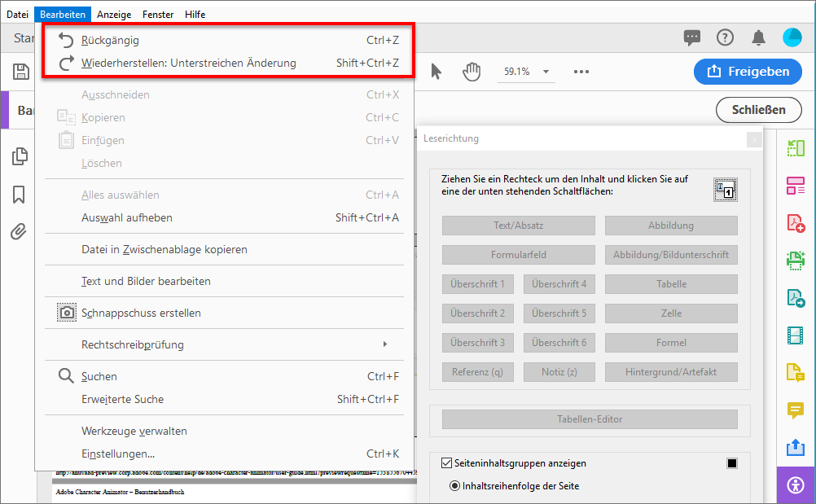Click the black color swatch for page groups
The height and width of the screenshot is (504, 816).
(731, 463)
